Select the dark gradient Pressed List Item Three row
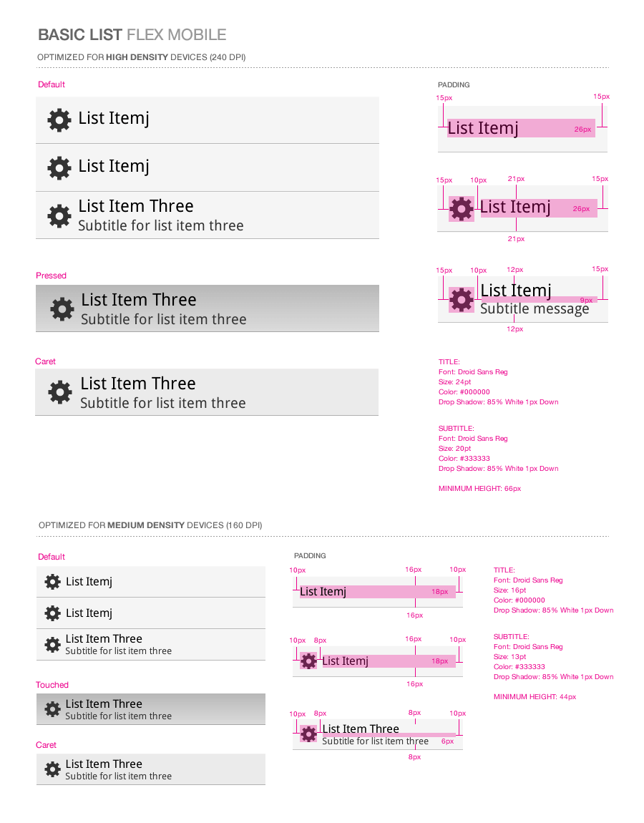This screenshot has height=823, width=644. [208, 308]
